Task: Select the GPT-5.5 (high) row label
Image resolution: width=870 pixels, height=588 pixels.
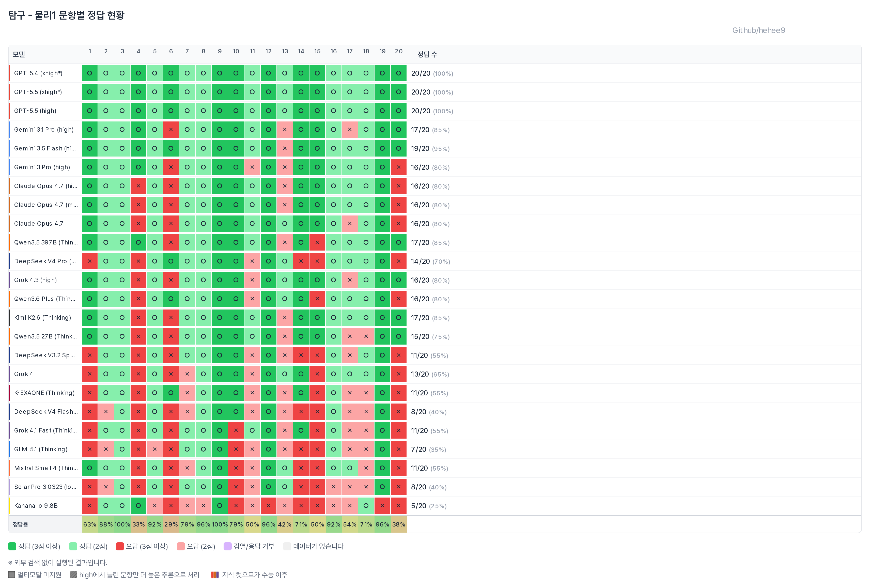Action: (35, 111)
